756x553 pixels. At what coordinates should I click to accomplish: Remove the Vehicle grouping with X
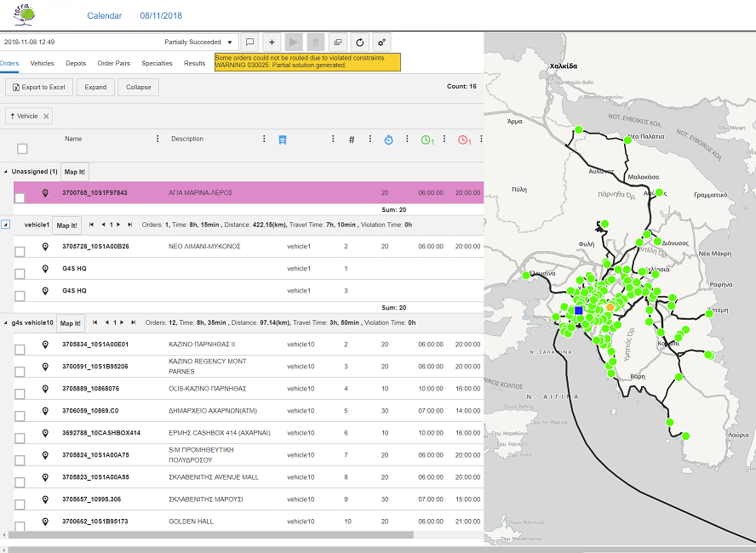pyautogui.click(x=46, y=116)
